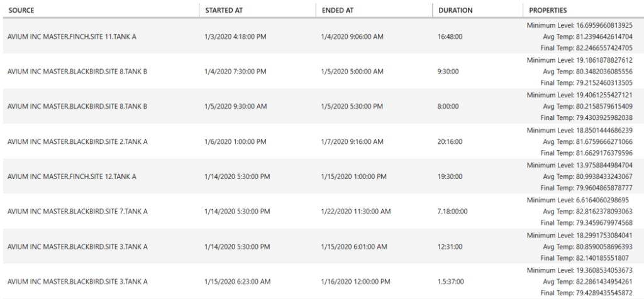Click the 1/22/2020 11:30:00 AM end time
Image resolution: width=644 pixels, height=299 pixels.
356,212
